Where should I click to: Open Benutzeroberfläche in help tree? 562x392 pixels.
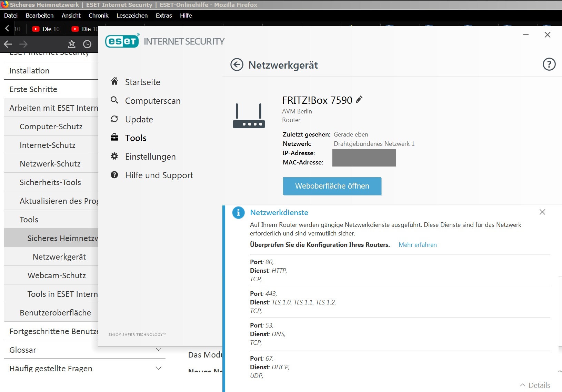[51, 312]
